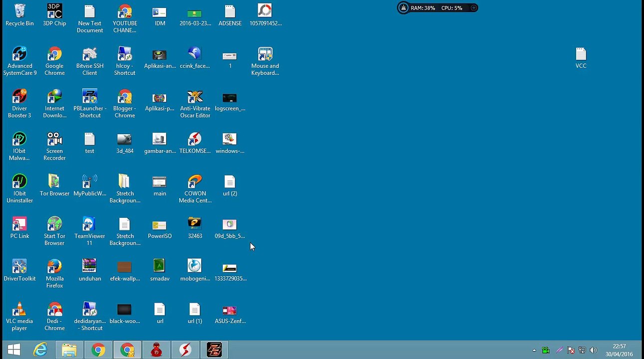Select the hlcoy - Shortcut icon

pyautogui.click(x=125, y=61)
